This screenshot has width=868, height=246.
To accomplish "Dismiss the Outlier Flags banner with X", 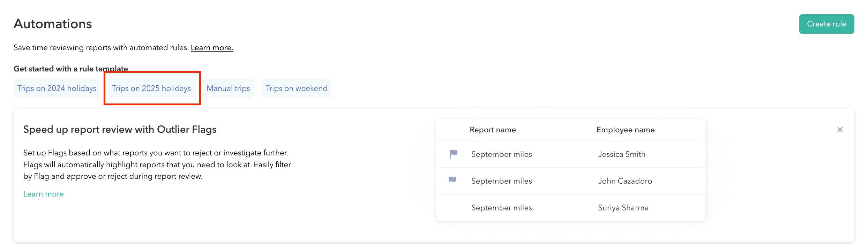I will point(840,130).
